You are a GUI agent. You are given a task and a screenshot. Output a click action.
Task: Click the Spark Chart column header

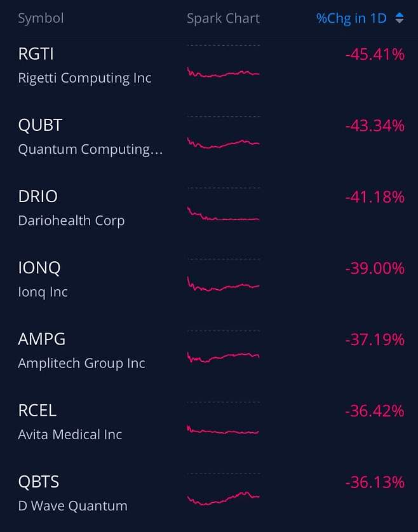coord(223,18)
